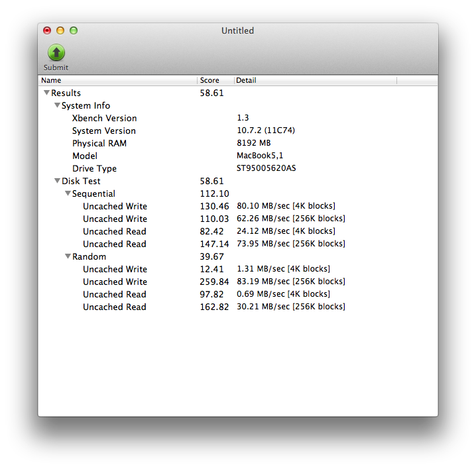
Task: Select Uncached Read row scoring 82.42
Action: 238,231
